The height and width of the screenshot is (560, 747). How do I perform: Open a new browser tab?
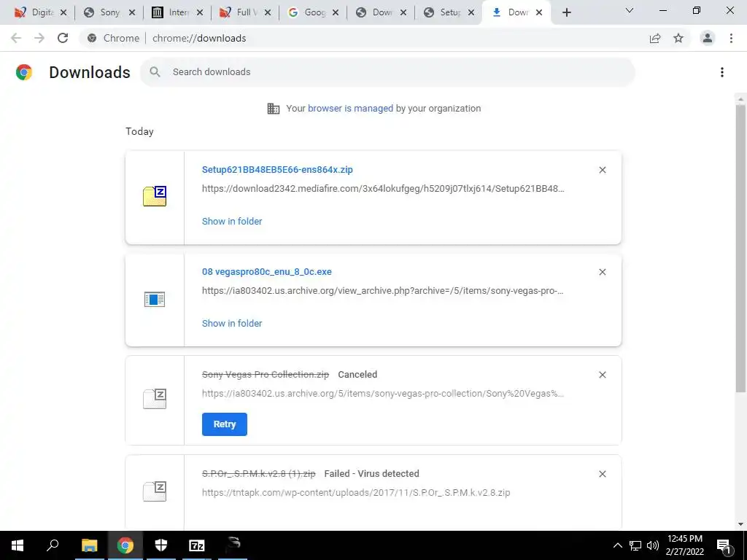click(x=566, y=12)
